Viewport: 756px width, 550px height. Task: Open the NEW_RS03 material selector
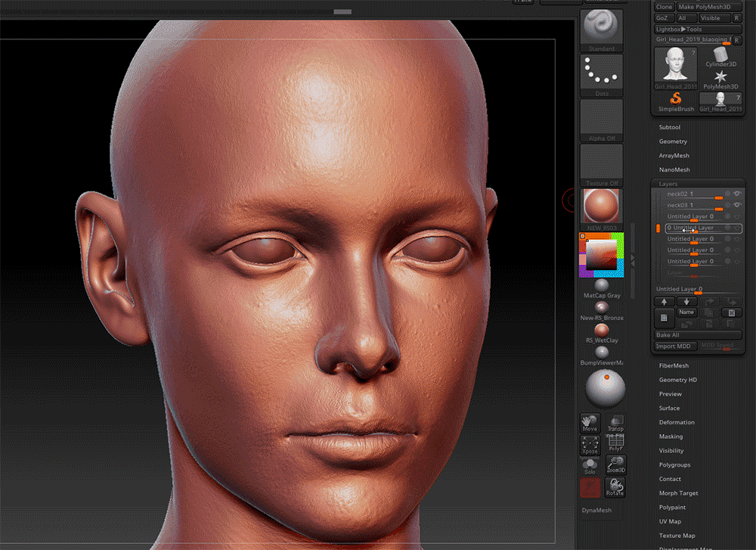coord(601,210)
